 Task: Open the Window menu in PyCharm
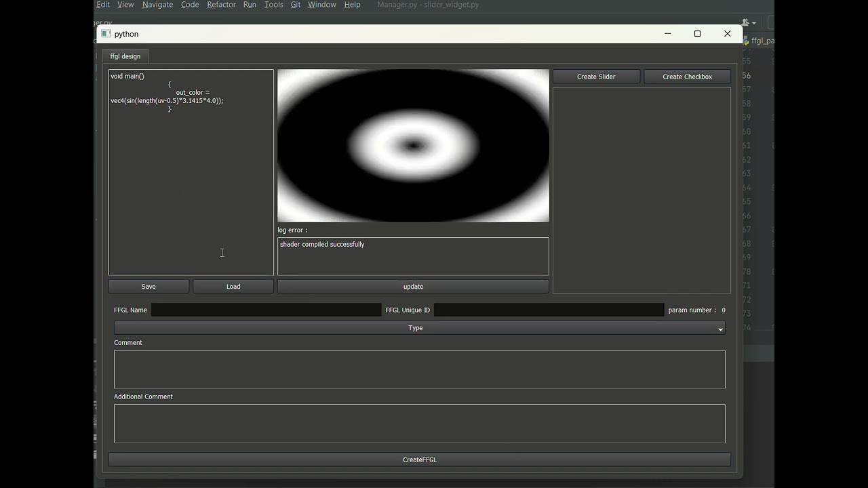point(322,5)
